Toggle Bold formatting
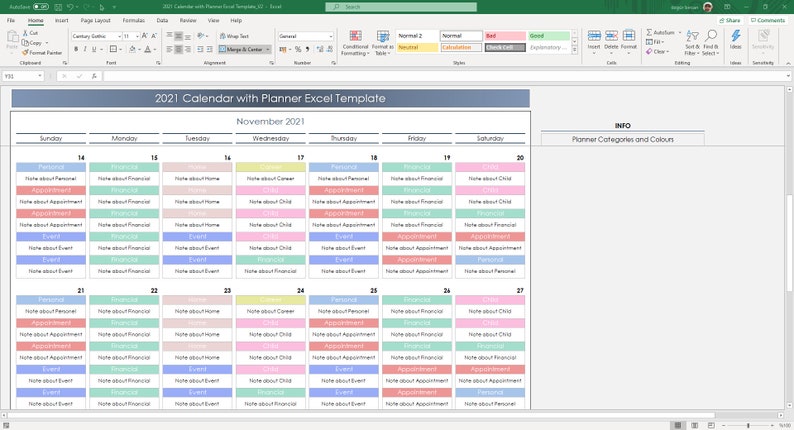This screenshot has height=430, width=794. [76, 49]
